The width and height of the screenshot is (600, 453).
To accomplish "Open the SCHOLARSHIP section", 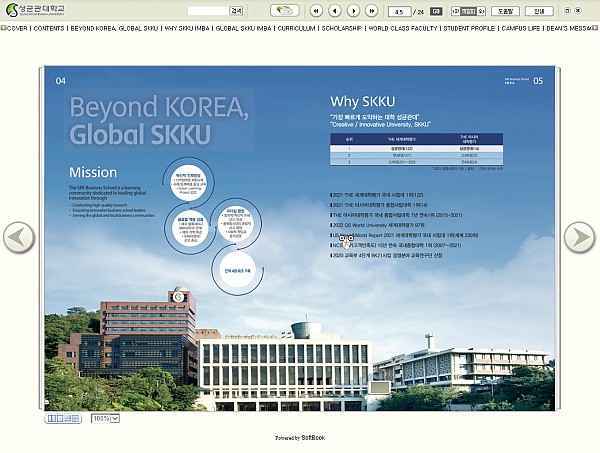I will click(342, 28).
